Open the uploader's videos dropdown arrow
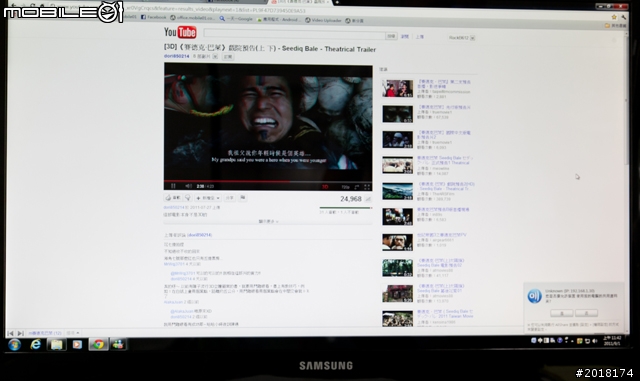640x381 pixels. [215, 56]
